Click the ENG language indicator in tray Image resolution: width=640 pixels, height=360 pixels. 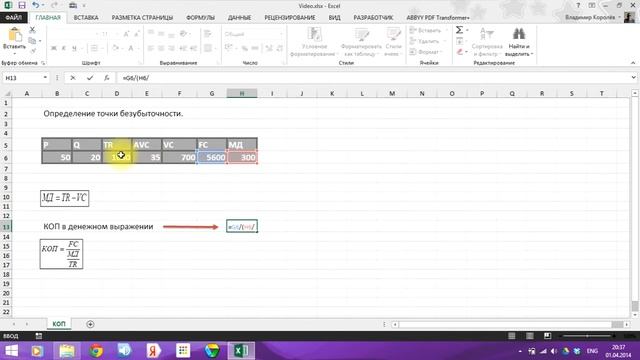coord(592,351)
